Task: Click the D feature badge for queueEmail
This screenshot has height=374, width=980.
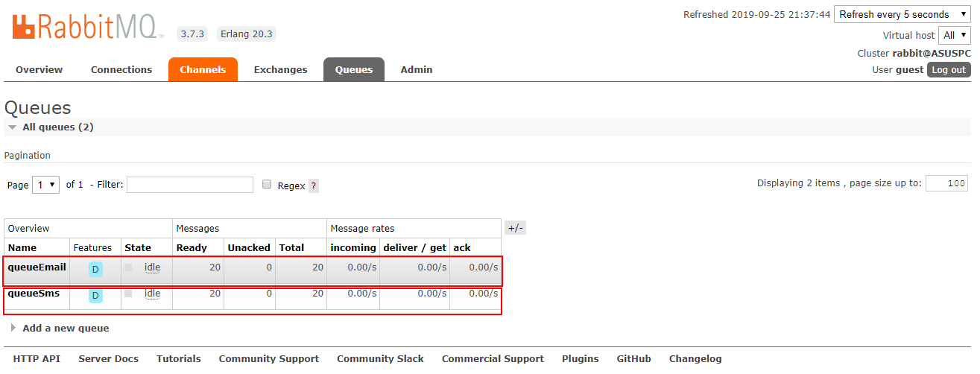Action: tap(95, 269)
